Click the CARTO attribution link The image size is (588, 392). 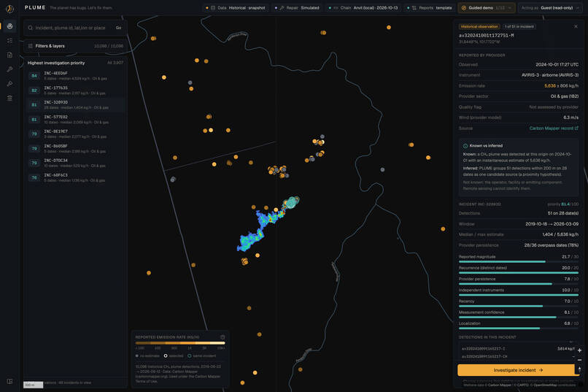coord(523,385)
